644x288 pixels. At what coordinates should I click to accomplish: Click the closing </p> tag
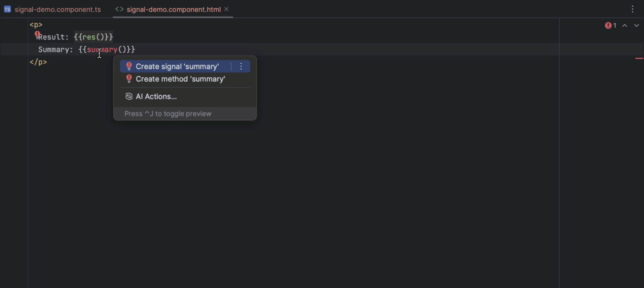tap(38, 62)
